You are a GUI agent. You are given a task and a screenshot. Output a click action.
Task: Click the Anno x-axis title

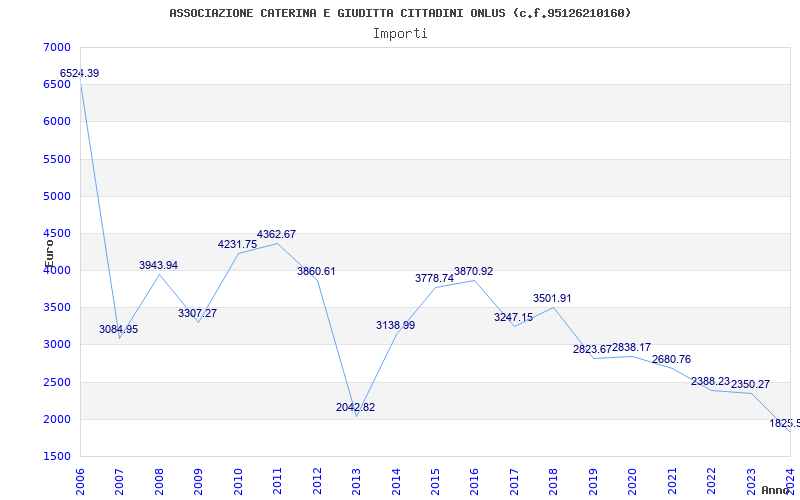775,490
